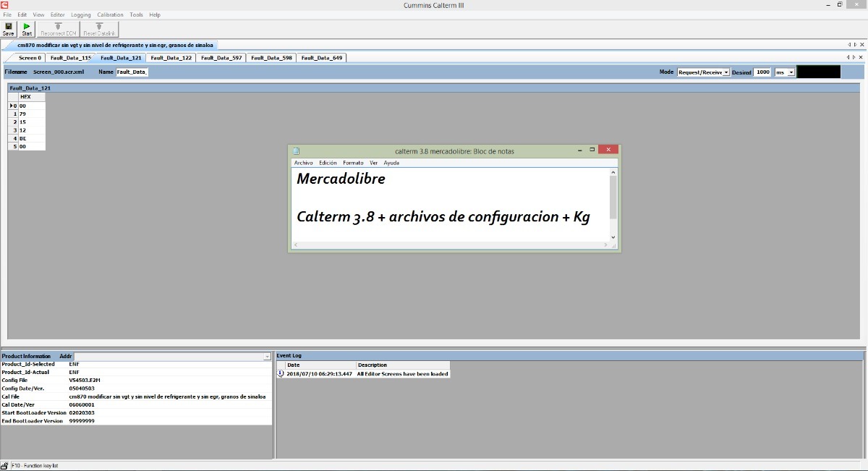Click the Config File value V54503.E2M

pos(84,380)
